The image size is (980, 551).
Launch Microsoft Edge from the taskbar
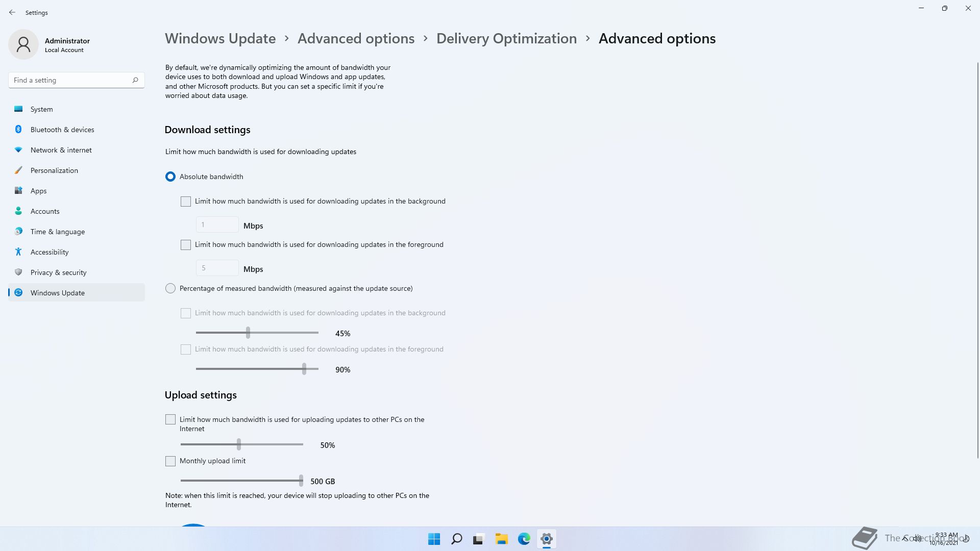(x=524, y=539)
